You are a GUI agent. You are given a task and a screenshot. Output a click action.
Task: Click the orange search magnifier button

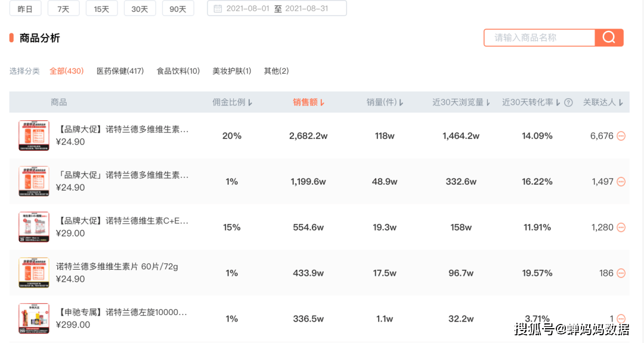point(609,38)
